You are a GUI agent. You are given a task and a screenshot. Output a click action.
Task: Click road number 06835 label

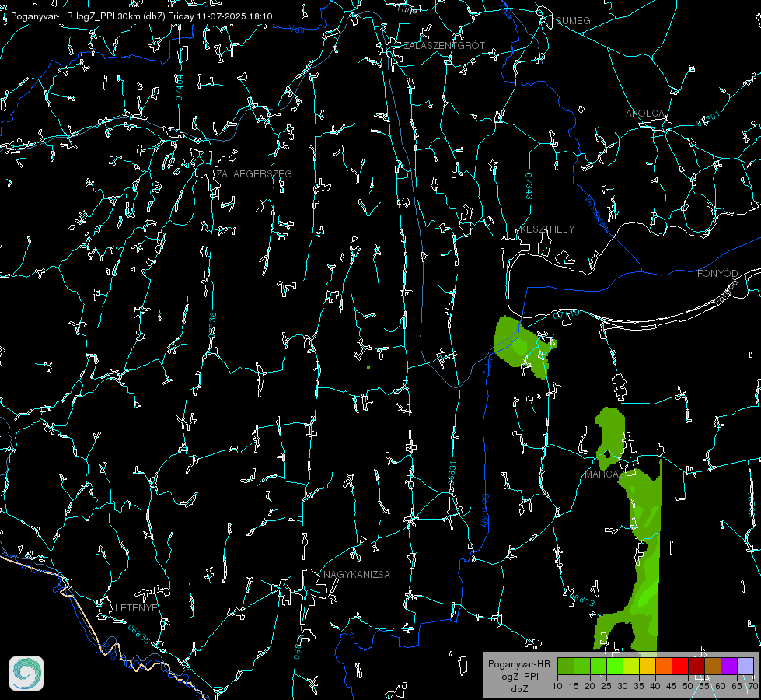coord(139,635)
